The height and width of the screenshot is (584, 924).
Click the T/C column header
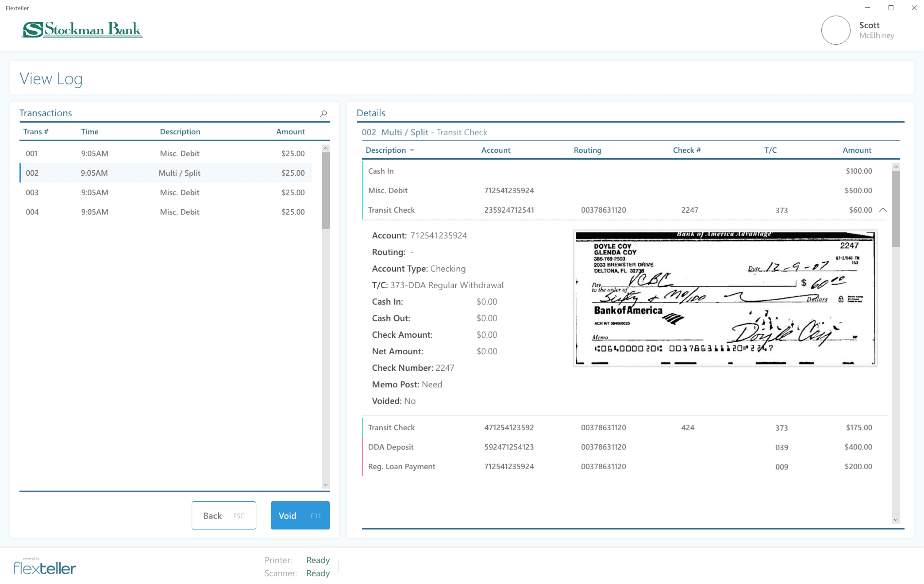(x=771, y=150)
